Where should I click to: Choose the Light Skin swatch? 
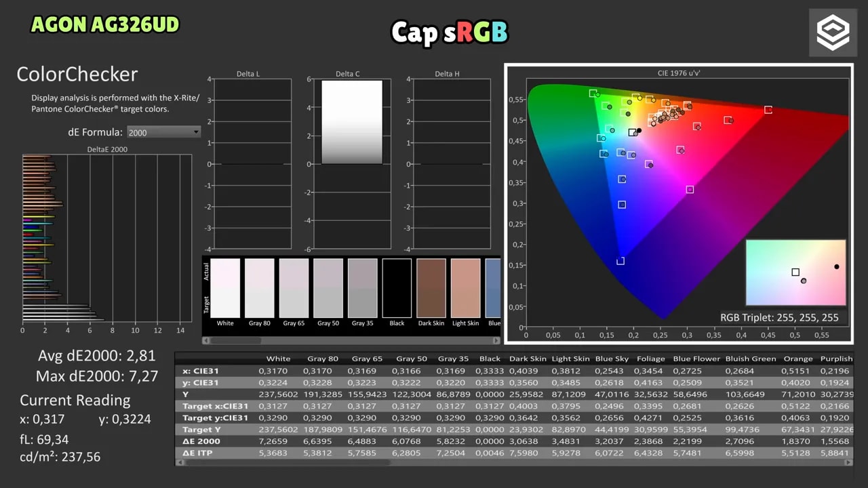point(465,288)
